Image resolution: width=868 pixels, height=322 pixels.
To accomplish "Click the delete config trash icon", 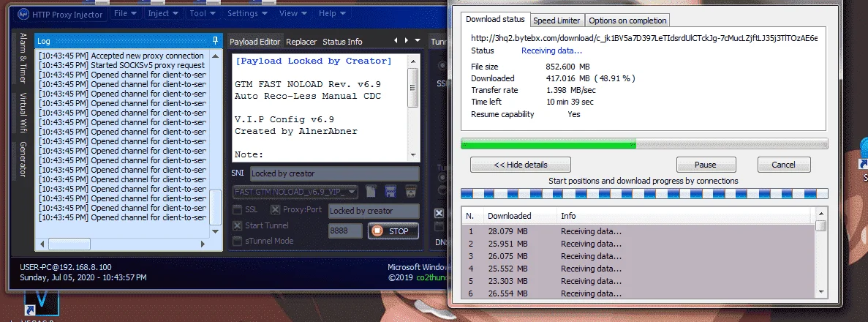I will (411, 192).
